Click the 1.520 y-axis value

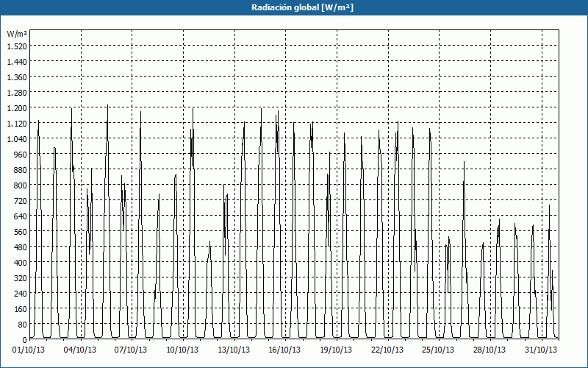click(17, 46)
